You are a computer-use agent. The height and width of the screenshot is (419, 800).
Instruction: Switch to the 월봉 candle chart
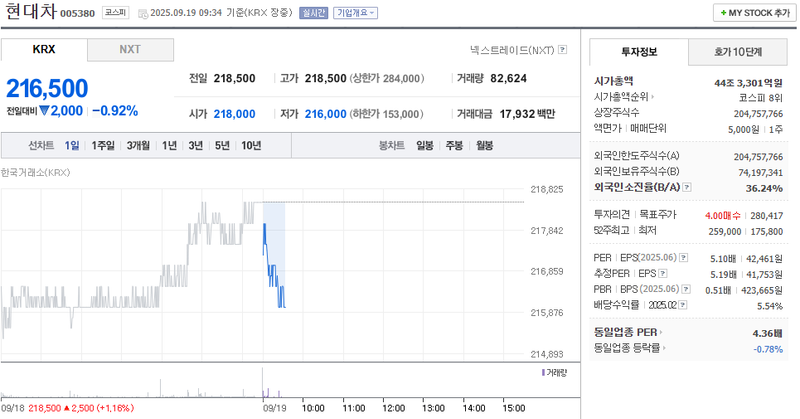pos(485,145)
